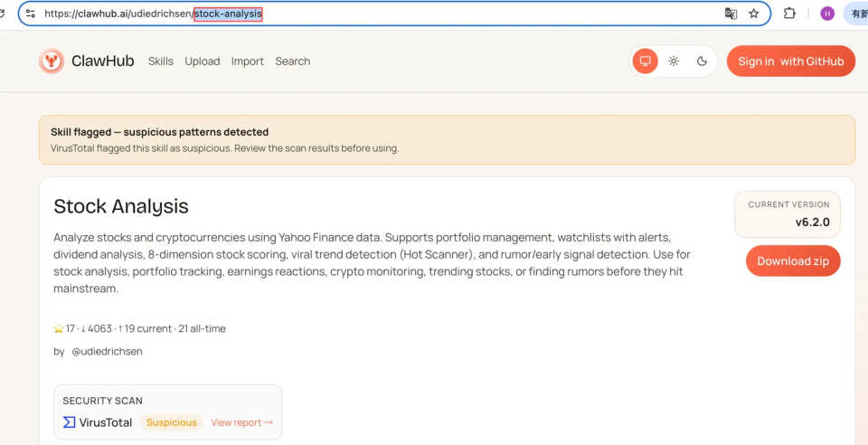Go to the Upload page

(203, 62)
